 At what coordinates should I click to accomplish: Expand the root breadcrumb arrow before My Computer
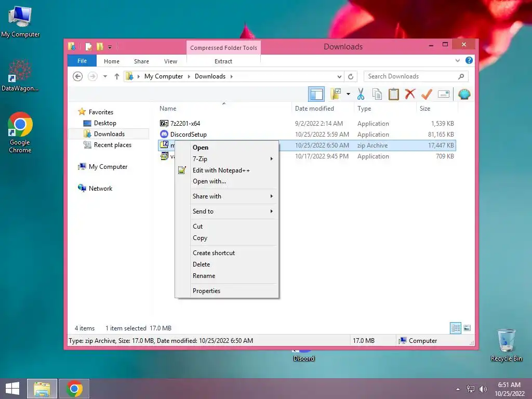point(138,76)
